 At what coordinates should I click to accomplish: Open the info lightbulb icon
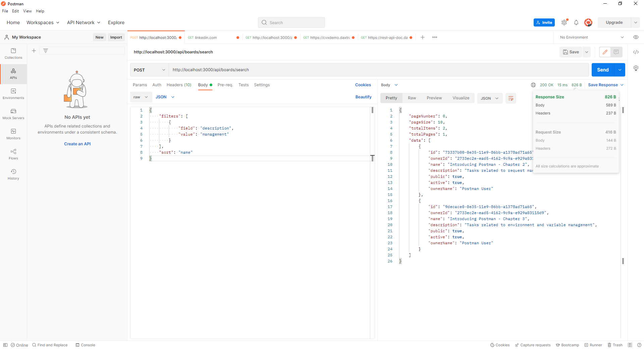[x=636, y=68]
